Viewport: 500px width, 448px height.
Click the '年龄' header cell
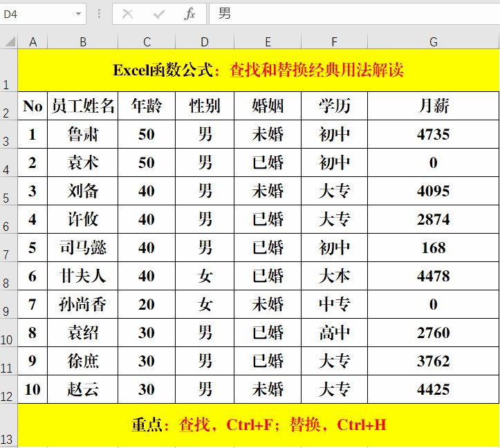click(147, 106)
